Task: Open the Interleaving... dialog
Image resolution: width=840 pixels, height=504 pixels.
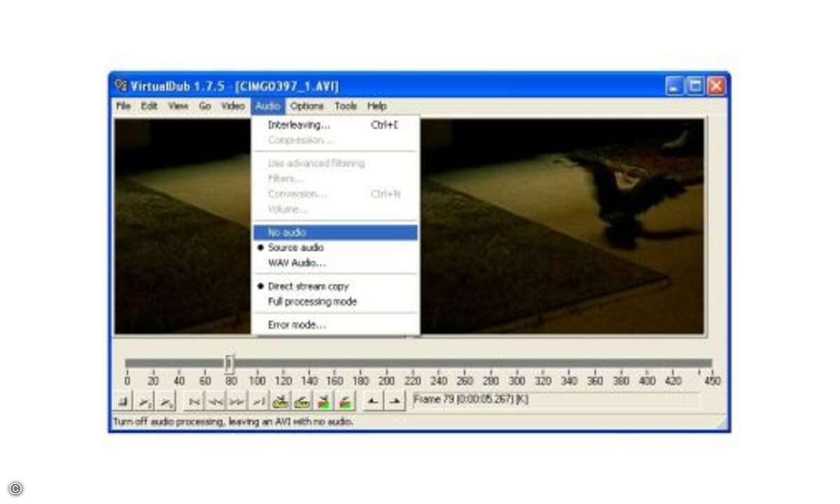Action: pyautogui.click(x=335, y=125)
